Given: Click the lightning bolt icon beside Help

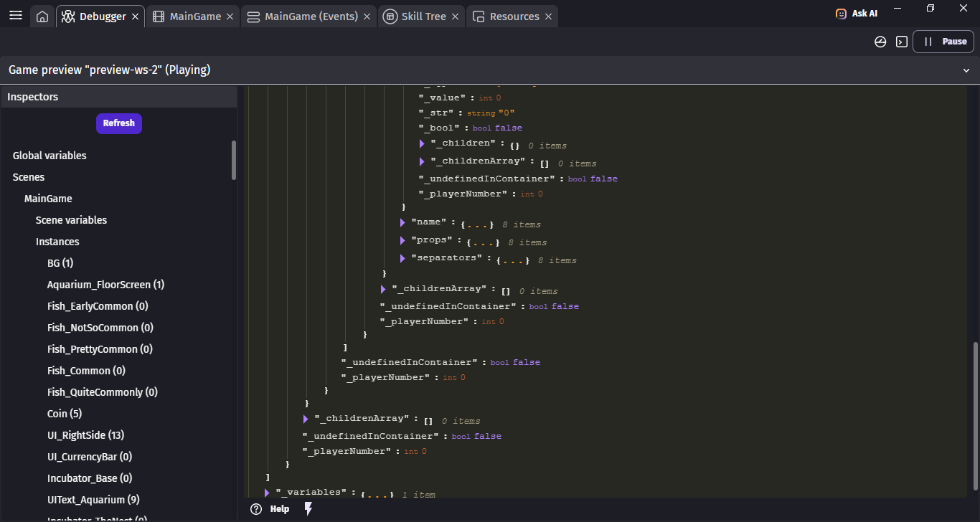Looking at the screenshot, I should [x=308, y=508].
